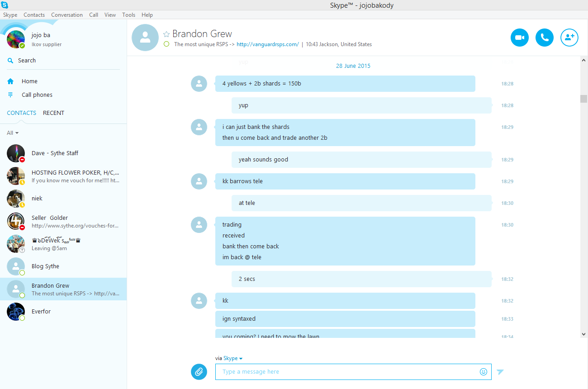This screenshot has width=588, height=389.
Task: Click the Type a message here field
Action: [353, 372]
